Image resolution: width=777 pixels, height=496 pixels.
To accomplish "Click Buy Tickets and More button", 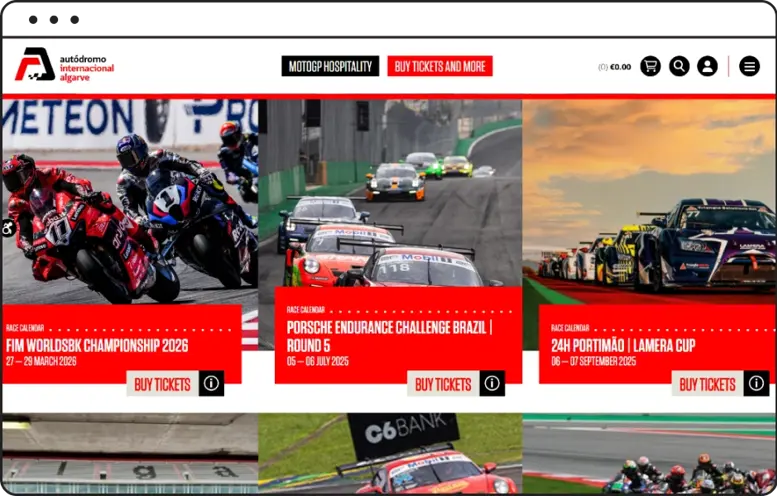I will (440, 67).
